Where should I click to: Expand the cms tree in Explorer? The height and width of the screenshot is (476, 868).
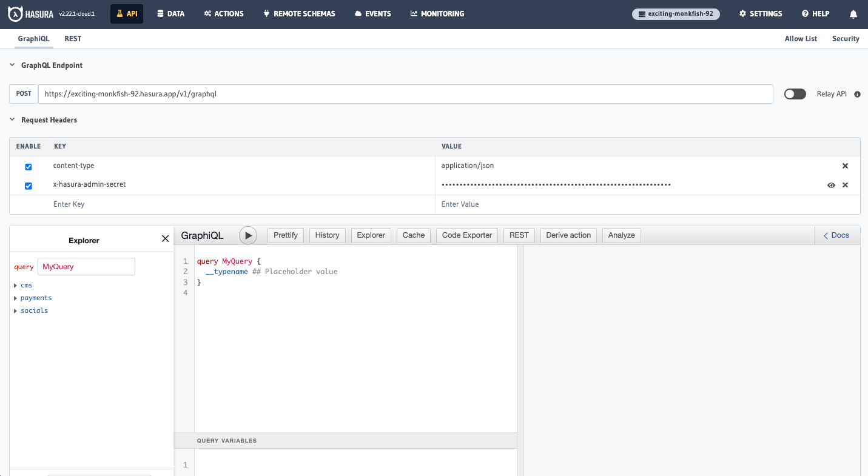[x=15, y=285]
